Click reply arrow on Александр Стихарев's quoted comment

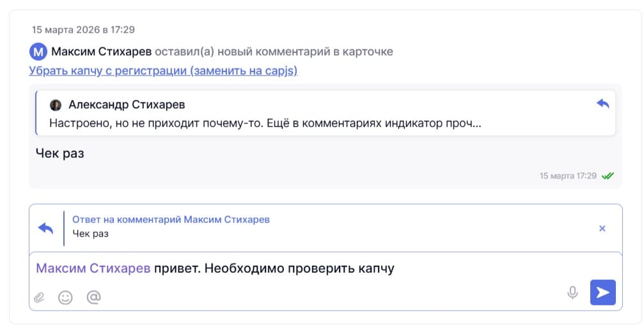602,103
